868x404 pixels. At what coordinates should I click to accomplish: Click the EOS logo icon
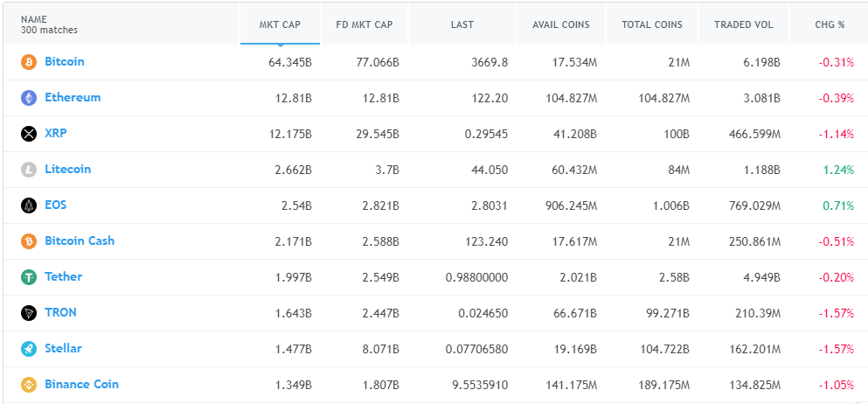click(x=29, y=205)
